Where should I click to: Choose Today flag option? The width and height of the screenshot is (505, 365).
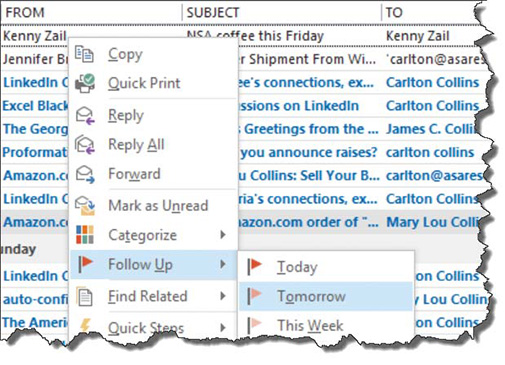pyautogui.click(x=326, y=267)
